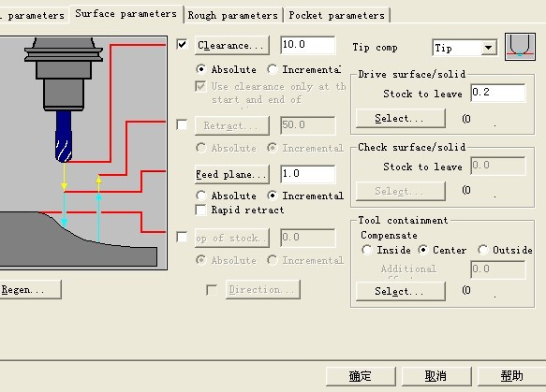Toggle the Direction checkbox
The image size is (546, 392).
pyautogui.click(x=212, y=290)
